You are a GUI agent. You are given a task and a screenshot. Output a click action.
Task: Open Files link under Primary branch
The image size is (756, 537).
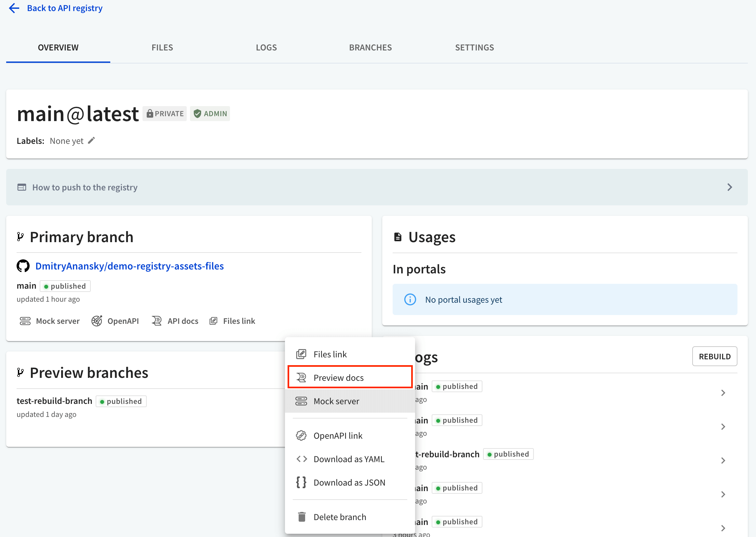[232, 321]
